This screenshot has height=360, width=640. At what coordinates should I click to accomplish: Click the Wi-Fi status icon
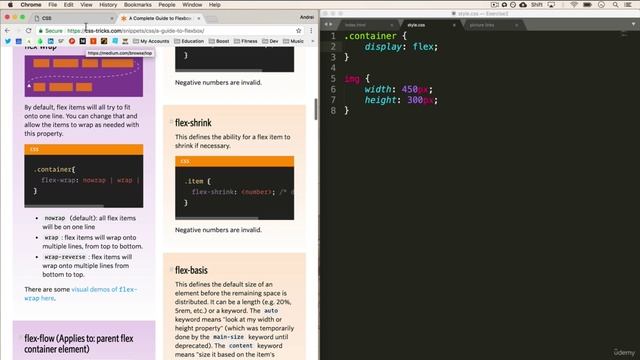pyautogui.click(x=574, y=5)
